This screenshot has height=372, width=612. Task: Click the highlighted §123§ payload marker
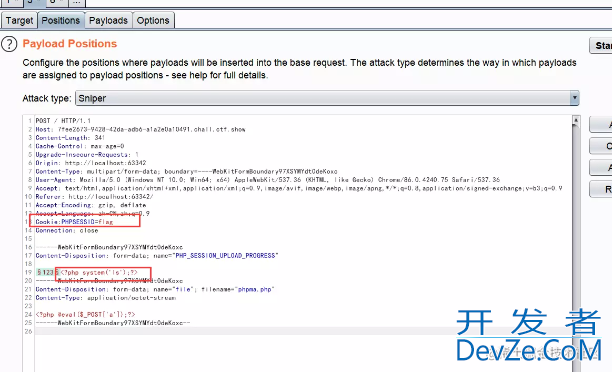46,272
